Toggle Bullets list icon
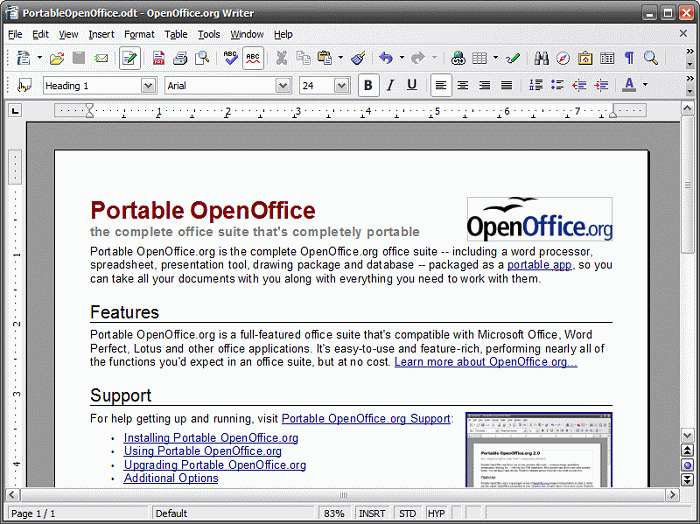The width and height of the screenshot is (700, 524). point(557,85)
